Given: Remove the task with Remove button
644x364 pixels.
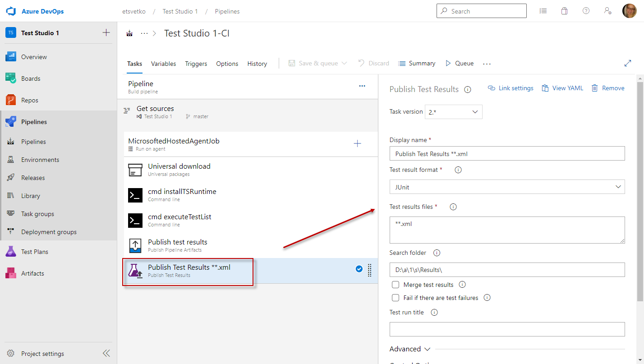Looking at the screenshot, I should click(608, 88).
